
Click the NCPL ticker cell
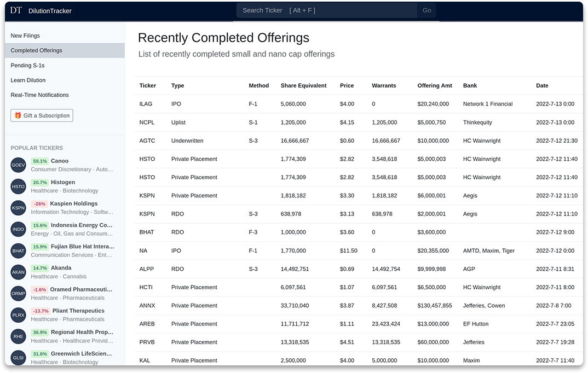pos(147,122)
